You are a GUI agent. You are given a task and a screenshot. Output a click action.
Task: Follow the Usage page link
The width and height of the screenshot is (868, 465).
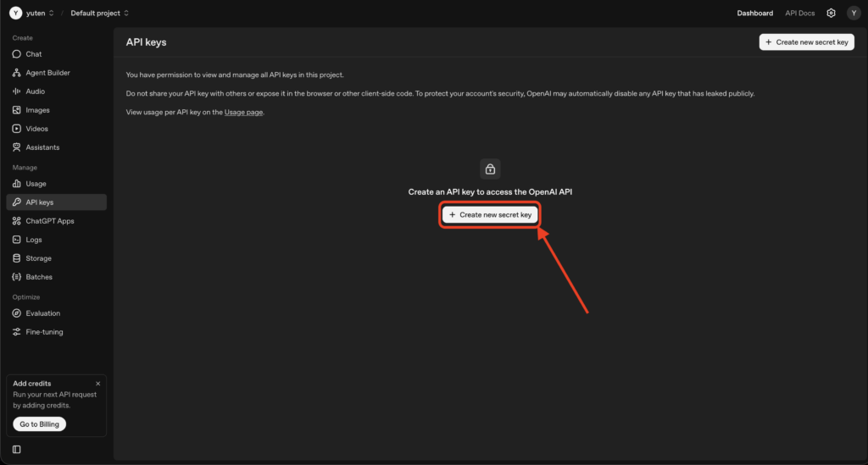click(244, 112)
